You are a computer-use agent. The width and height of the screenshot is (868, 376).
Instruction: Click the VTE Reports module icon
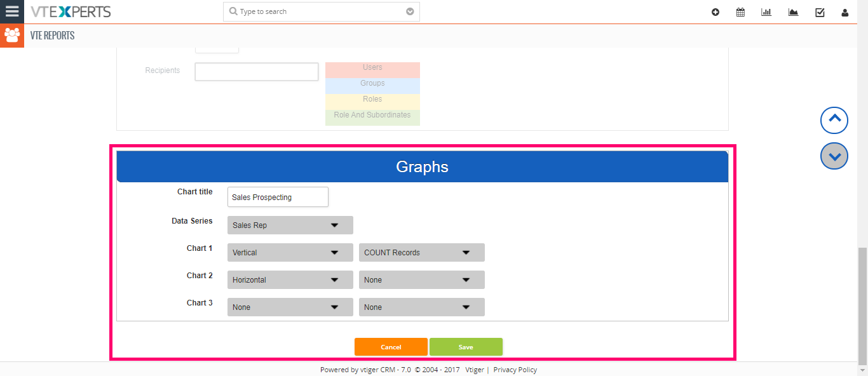pos(12,36)
